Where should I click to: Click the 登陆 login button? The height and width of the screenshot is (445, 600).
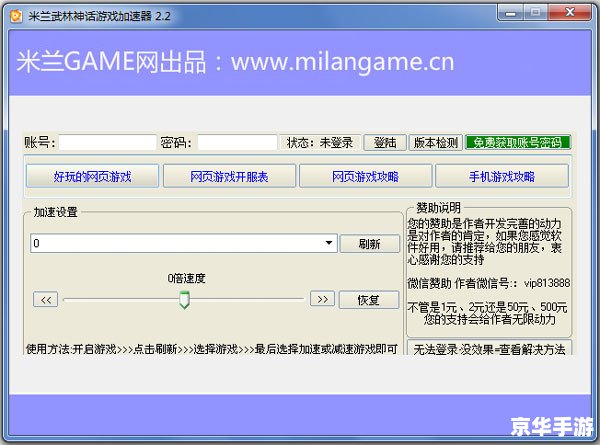pyautogui.click(x=385, y=143)
